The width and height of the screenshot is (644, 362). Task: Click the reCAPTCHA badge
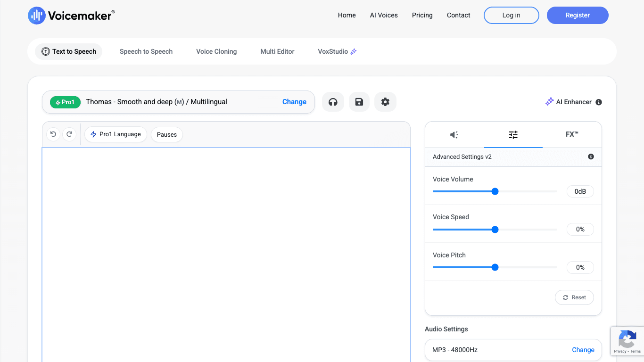(627, 341)
